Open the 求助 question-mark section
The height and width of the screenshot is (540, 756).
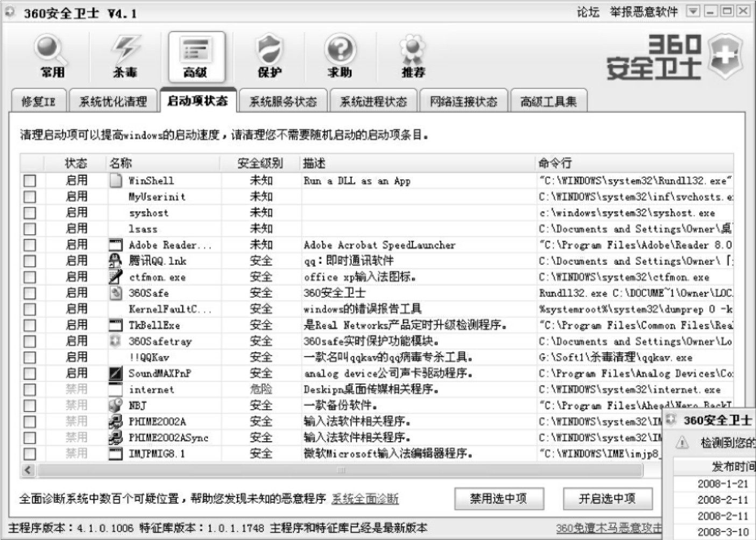340,56
